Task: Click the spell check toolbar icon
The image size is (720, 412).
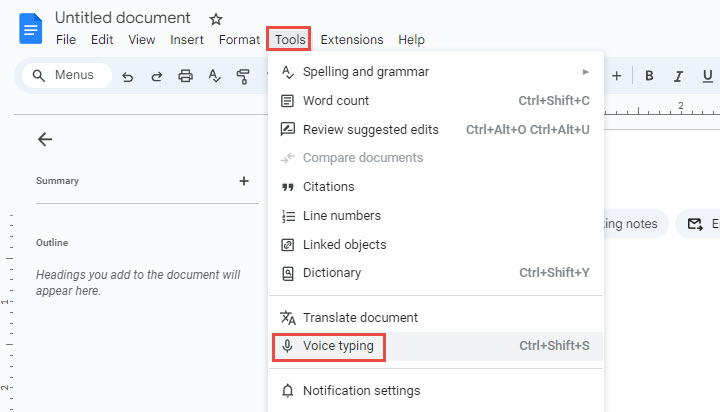Action: tap(214, 76)
